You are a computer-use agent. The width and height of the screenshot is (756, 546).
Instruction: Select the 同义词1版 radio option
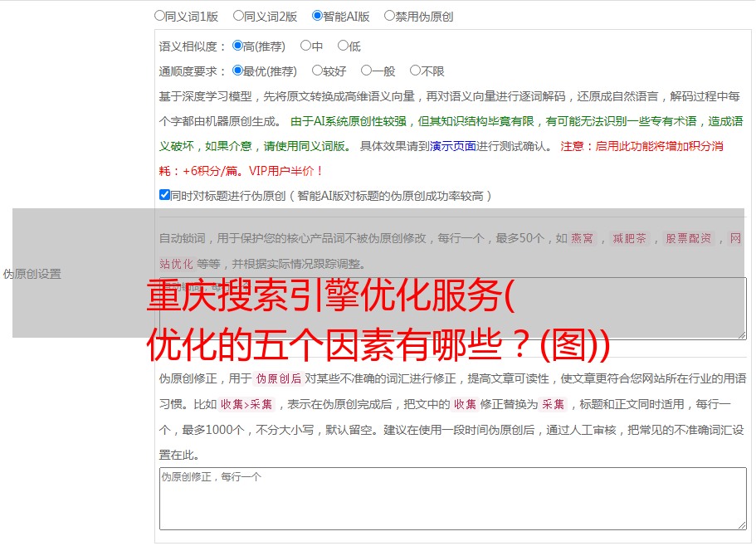click(x=159, y=16)
